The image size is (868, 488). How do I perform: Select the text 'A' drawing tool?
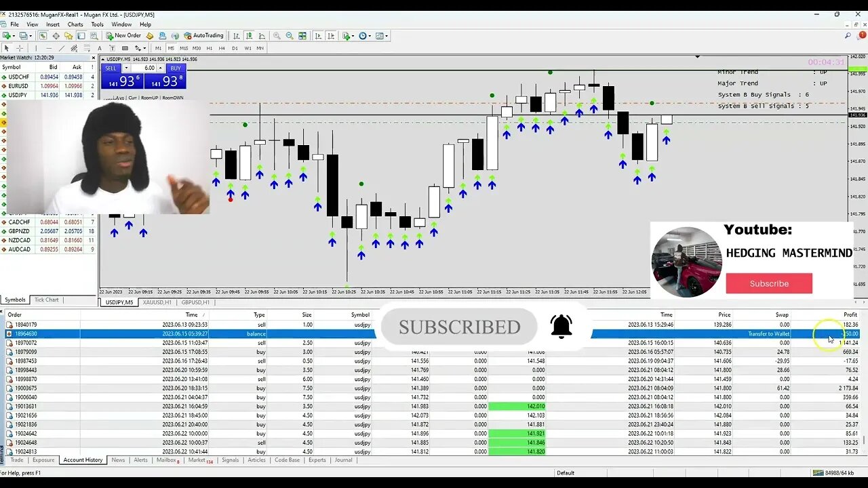100,48
